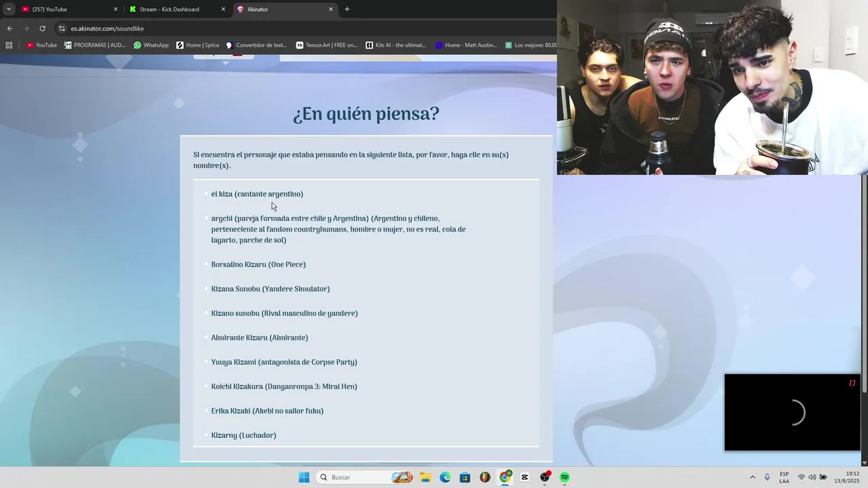Close the (357) YouTube tab
Screen dimensions: 868x488
[x=115, y=9]
